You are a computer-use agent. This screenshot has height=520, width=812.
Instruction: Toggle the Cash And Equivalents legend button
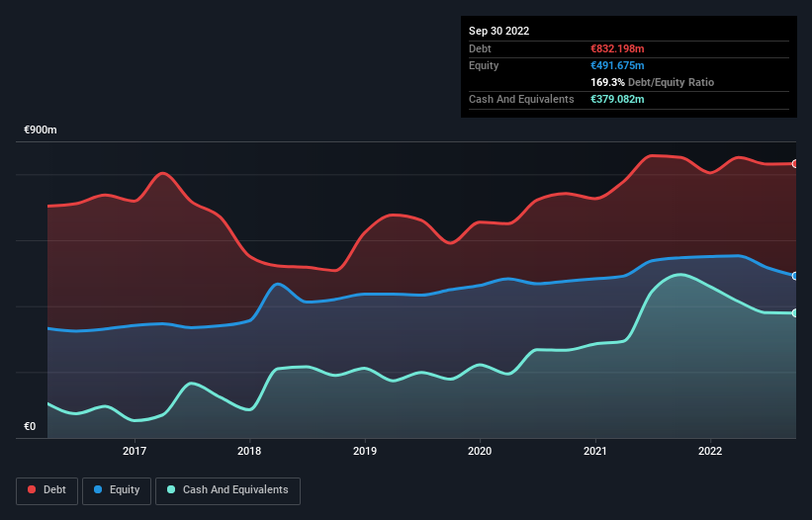[227, 490]
